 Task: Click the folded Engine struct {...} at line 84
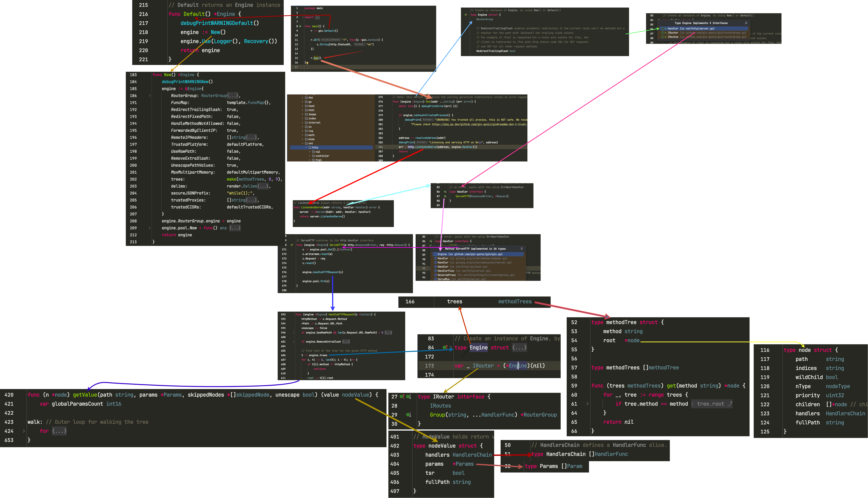(x=519, y=347)
